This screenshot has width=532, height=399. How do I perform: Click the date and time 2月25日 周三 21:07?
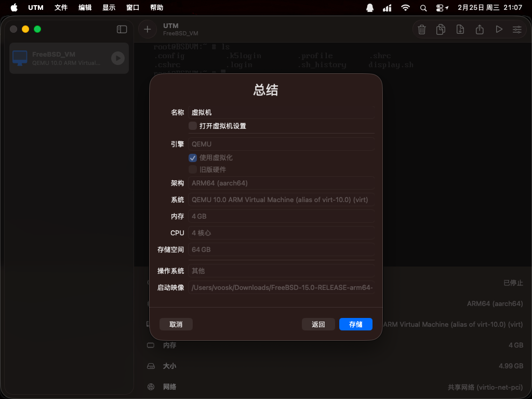coord(490,7)
